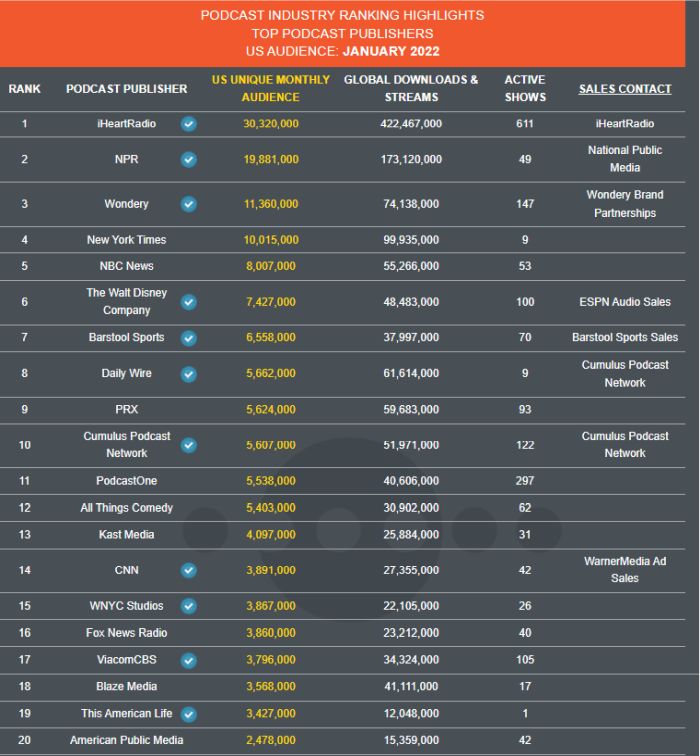Screen dimensions: 700x756
Task: Select the 34,324,000 downloads value for ViacomCBS
Action: [x=411, y=660]
